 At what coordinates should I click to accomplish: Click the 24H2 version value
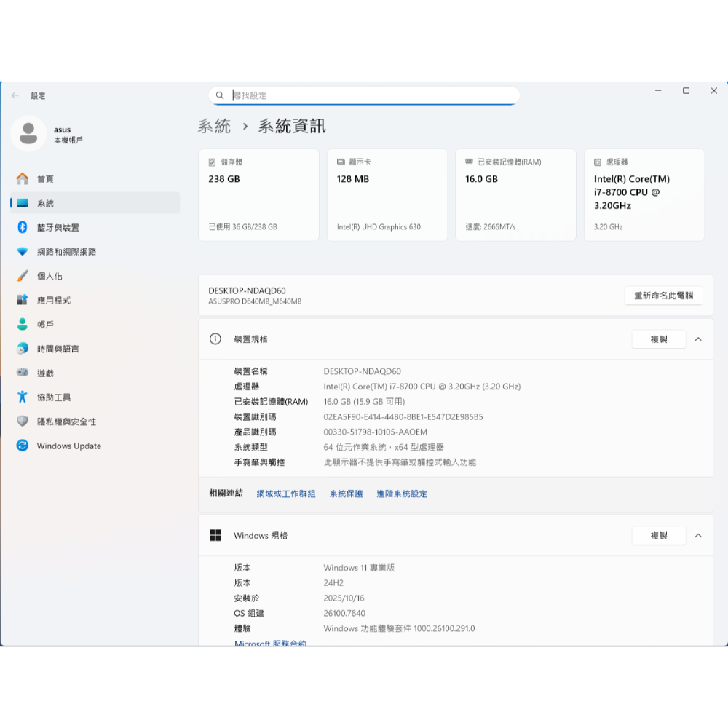tap(333, 583)
